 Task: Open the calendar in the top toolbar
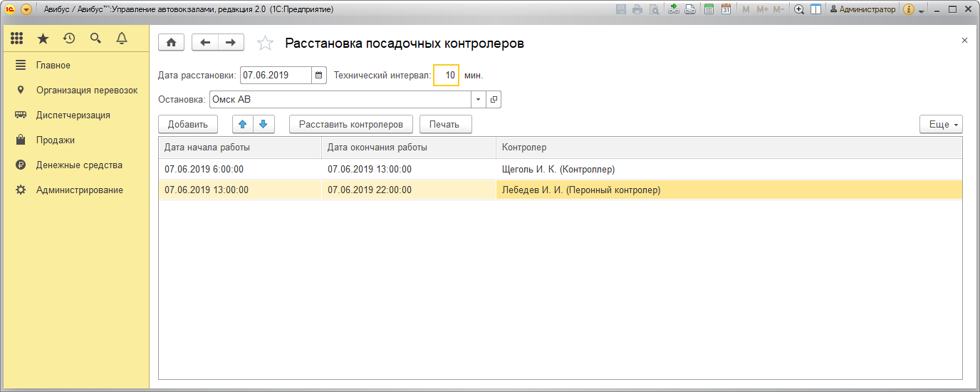tap(726, 9)
